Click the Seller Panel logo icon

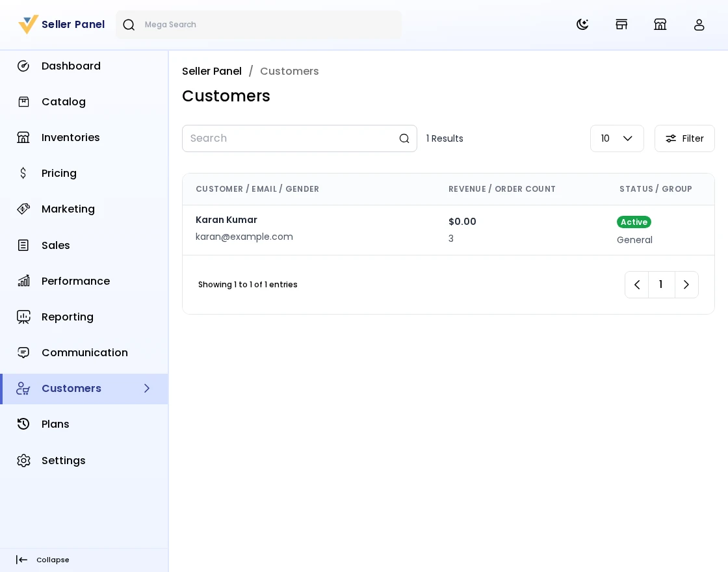pyautogui.click(x=28, y=25)
